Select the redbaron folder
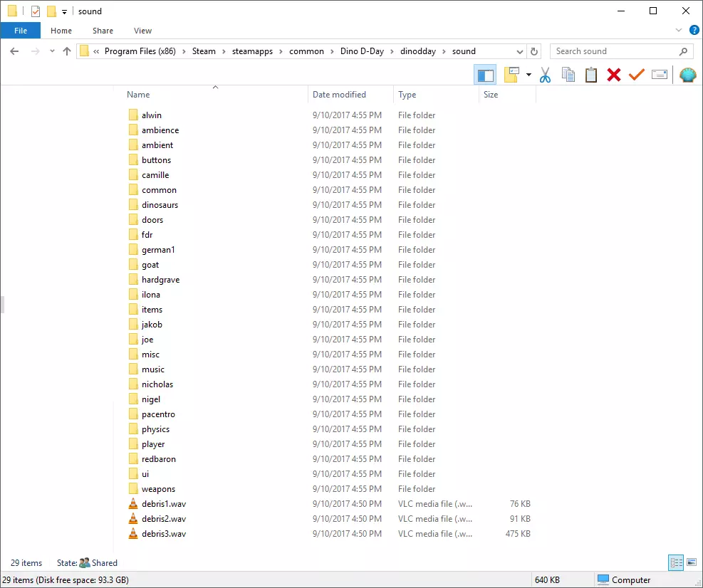This screenshot has height=588, width=703. click(x=159, y=459)
